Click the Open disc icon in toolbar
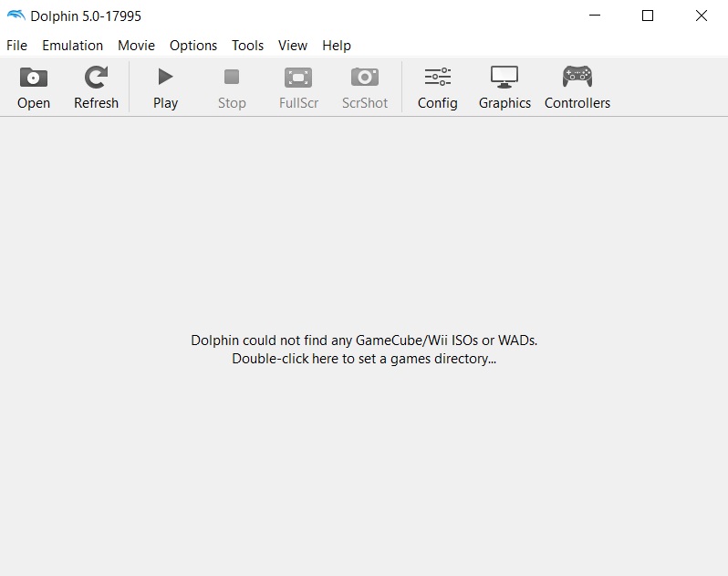The width and height of the screenshot is (728, 576). click(x=34, y=79)
